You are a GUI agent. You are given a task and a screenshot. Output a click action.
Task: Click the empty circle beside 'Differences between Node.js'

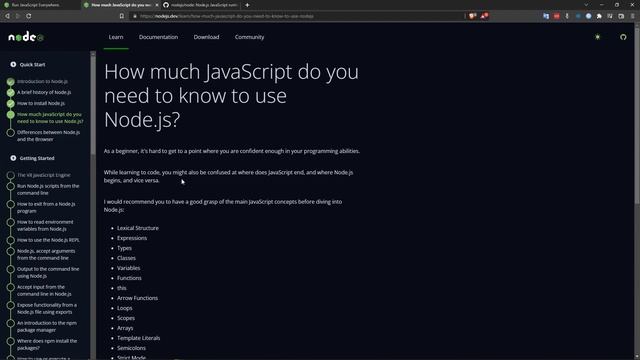[x=11, y=133]
